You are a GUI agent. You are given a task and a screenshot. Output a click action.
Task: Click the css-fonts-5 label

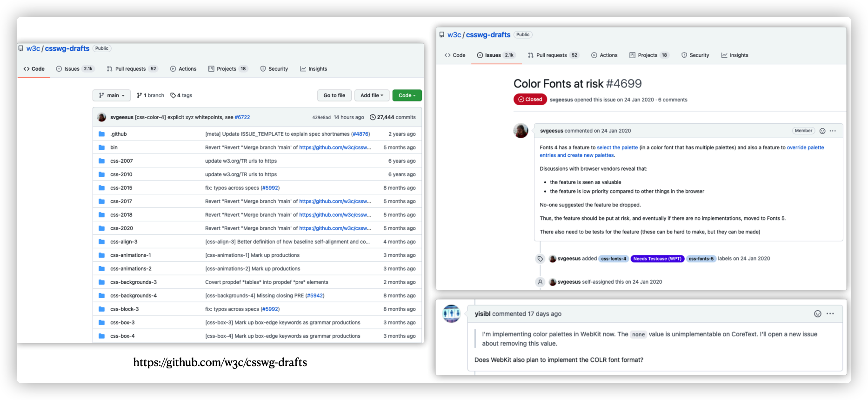701,259
